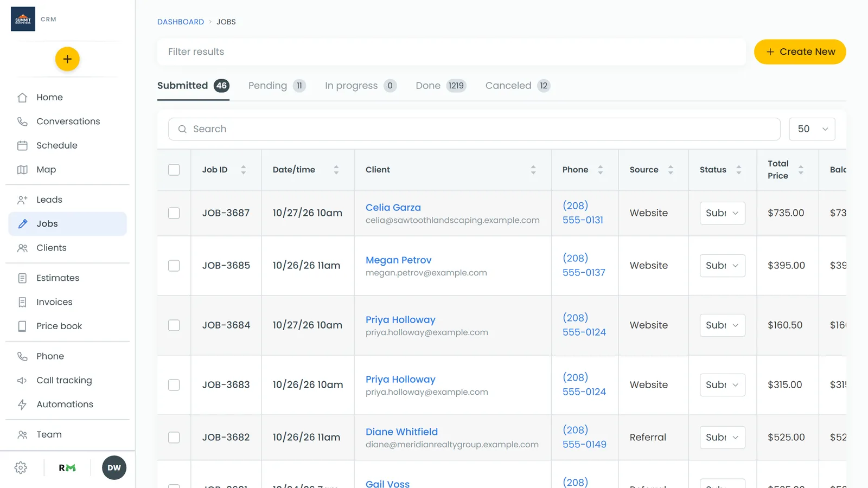Select the checkbox for JOB-3687

174,213
